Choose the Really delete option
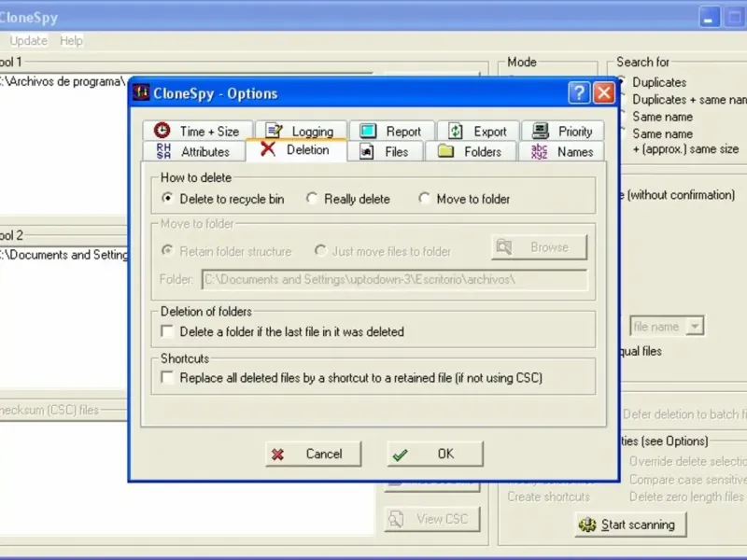Screen dimensions: 747x560 point(348,199)
